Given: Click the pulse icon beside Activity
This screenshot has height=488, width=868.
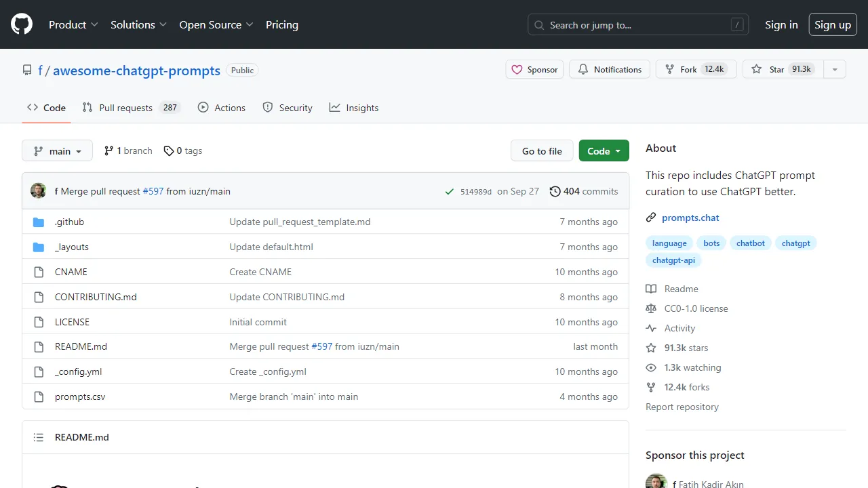Looking at the screenshot, I should 651,329.
